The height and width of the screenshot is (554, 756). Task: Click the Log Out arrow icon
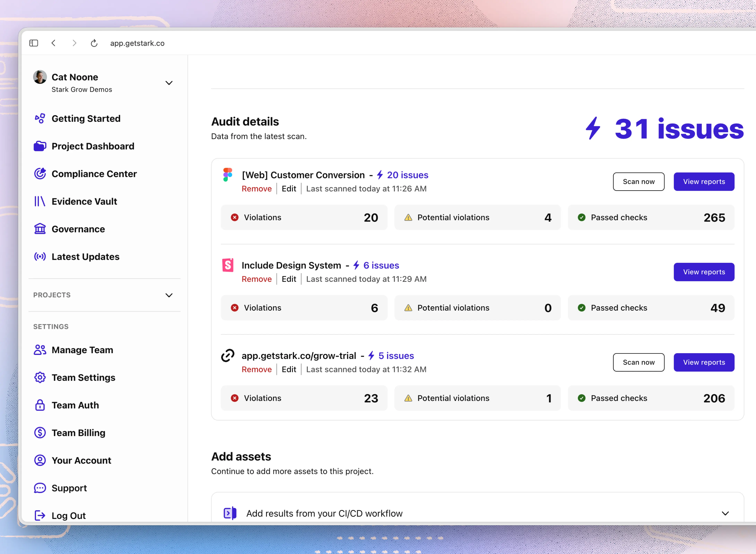tap(40, 515)
